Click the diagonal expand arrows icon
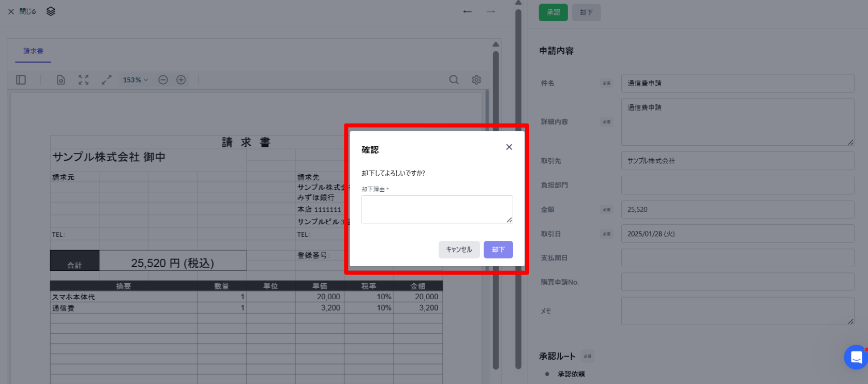868x384 pixels. click(107, 80)
